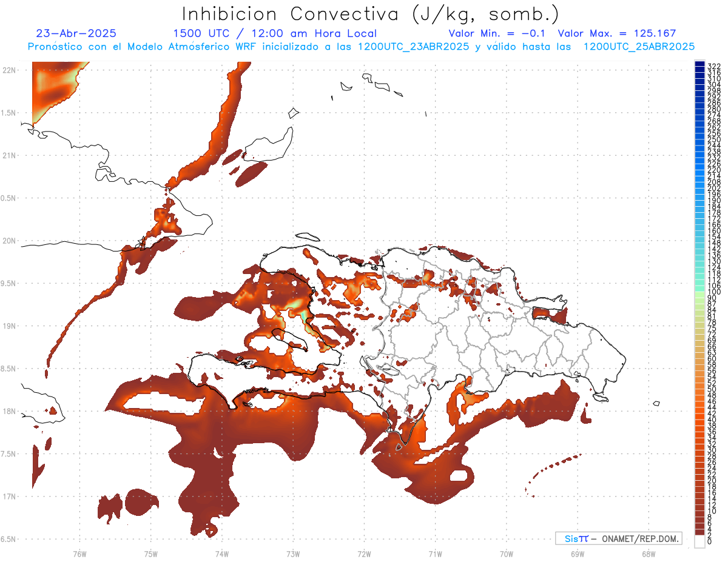Select the color scale value '100'
Screen dimensions: 728x562
click(x=713, y=292)
